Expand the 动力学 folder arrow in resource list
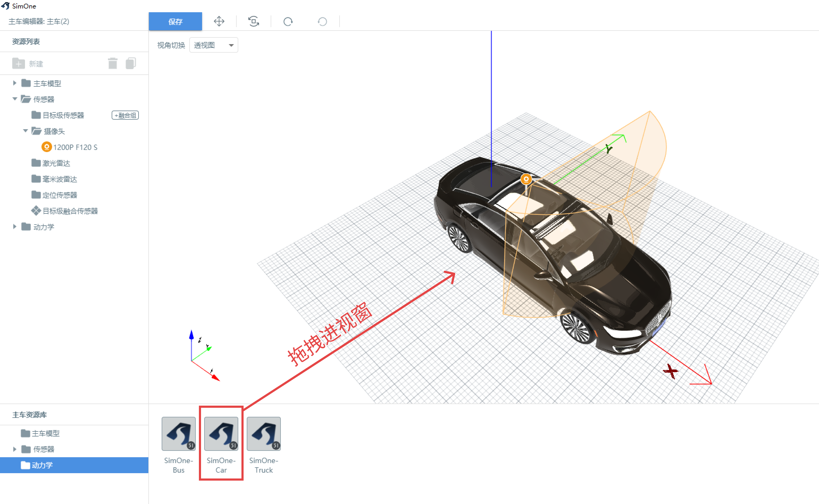The height and width of the screenshot is (504, 819). point(15,227)
